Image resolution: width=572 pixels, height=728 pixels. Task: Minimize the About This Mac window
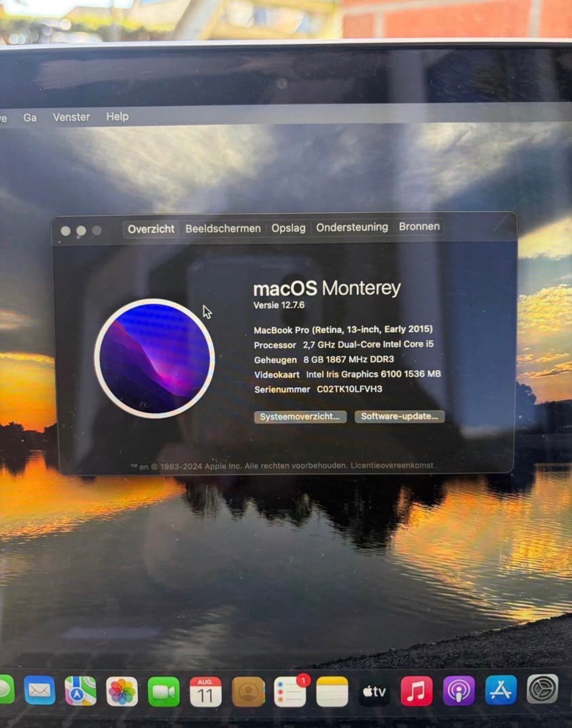tap(81, 231)
